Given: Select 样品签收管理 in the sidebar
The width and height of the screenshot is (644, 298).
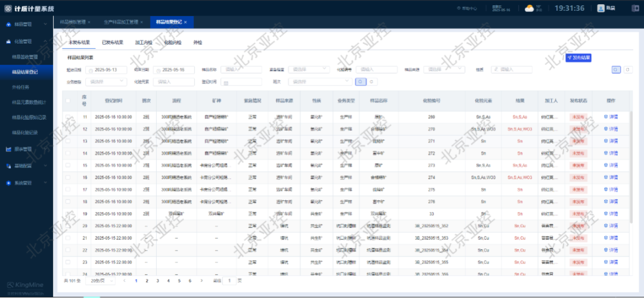Looking at the screenshot, I should [25, 57].
